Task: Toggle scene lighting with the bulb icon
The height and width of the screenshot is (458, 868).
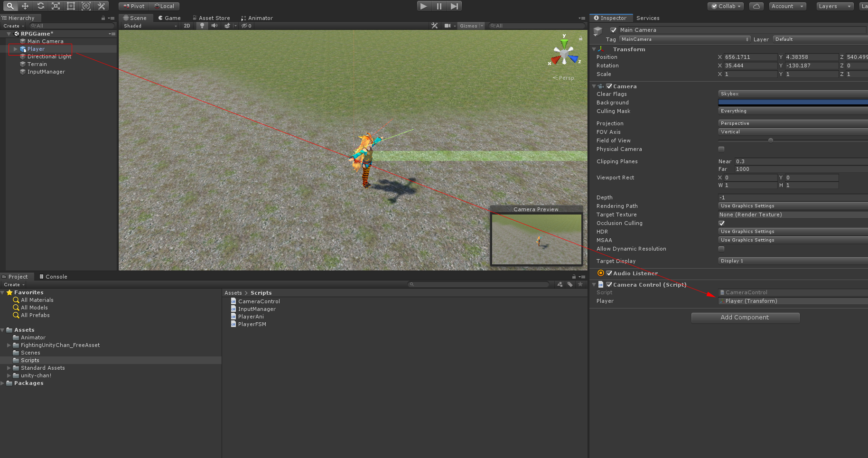Action: pos(202,26)
